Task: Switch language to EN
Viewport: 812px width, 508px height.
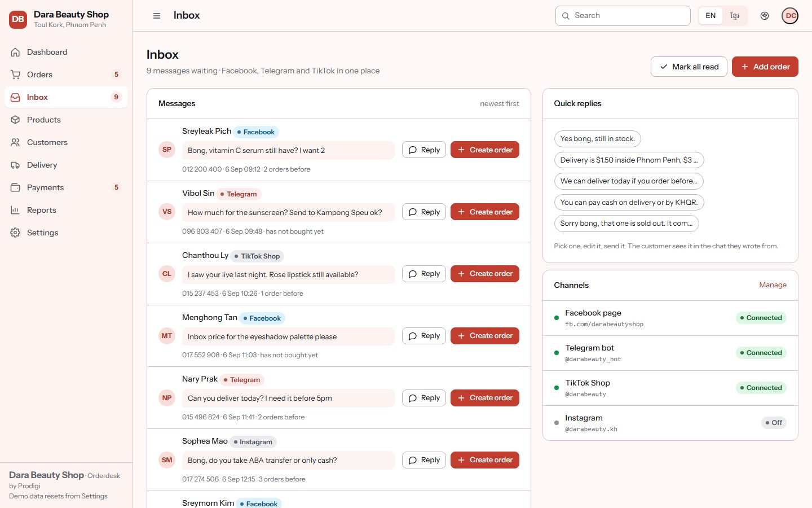Action: 710,16
